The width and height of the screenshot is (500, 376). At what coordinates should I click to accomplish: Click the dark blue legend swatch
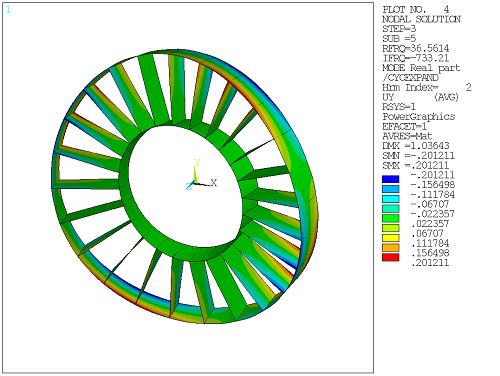(390, 179)
